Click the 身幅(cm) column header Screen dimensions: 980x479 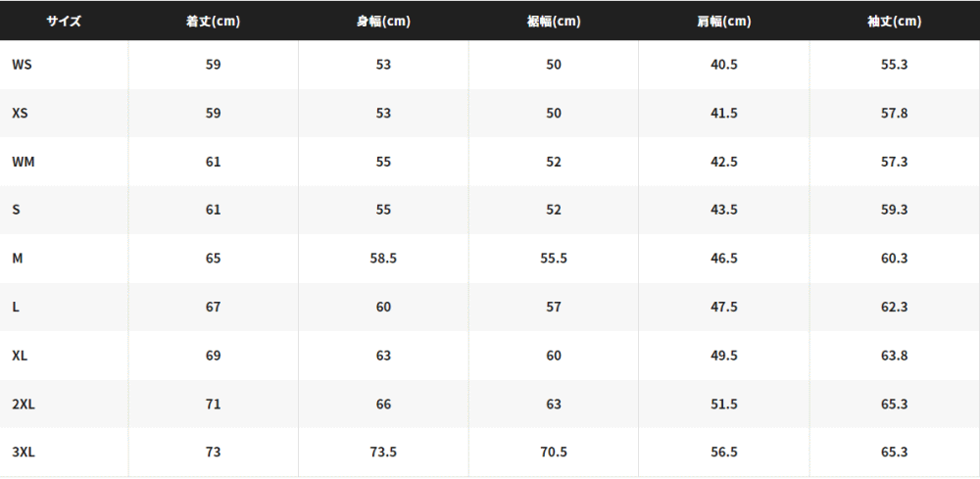tap(383, 22)
